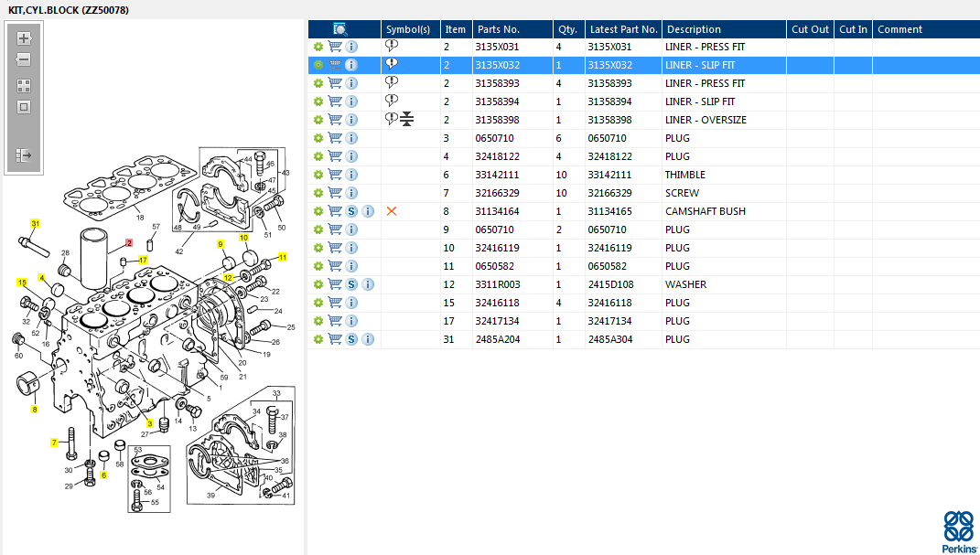Sort by Description column header

[693, 29]
